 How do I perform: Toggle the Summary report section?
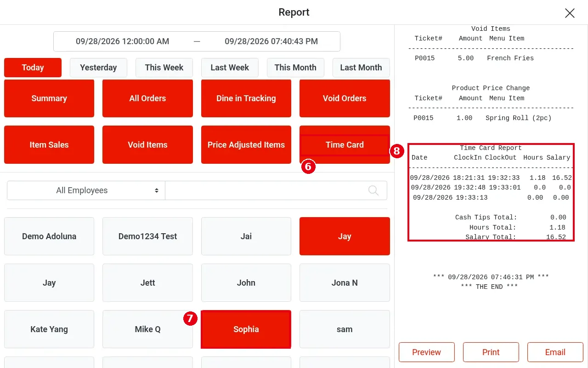[x=49, y=98]
